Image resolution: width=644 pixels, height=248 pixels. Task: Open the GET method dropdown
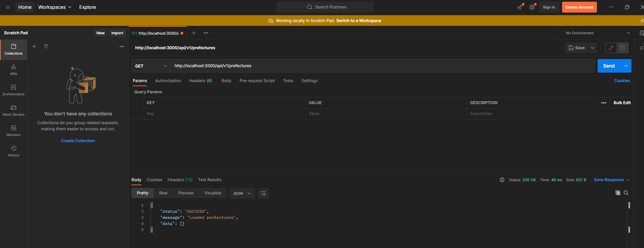[x=151, y=66]
